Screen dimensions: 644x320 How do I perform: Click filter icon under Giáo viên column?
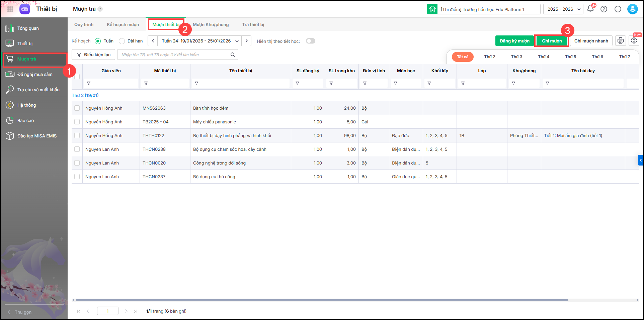coord(89,83)
